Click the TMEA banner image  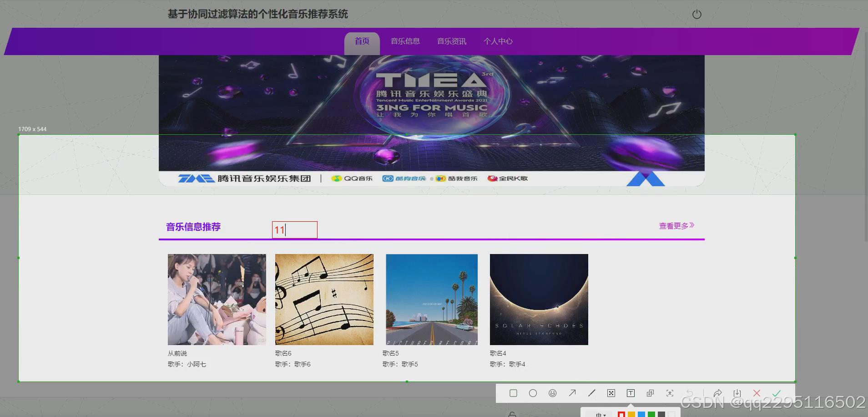click(432, 121)
